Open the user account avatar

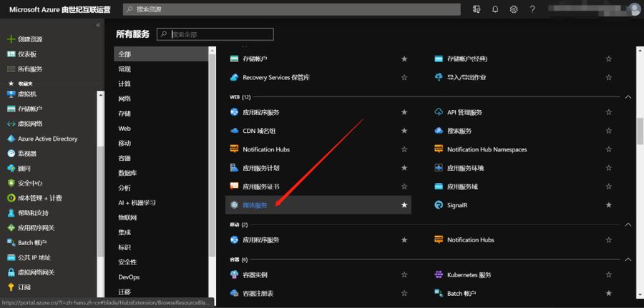point(635,9)
